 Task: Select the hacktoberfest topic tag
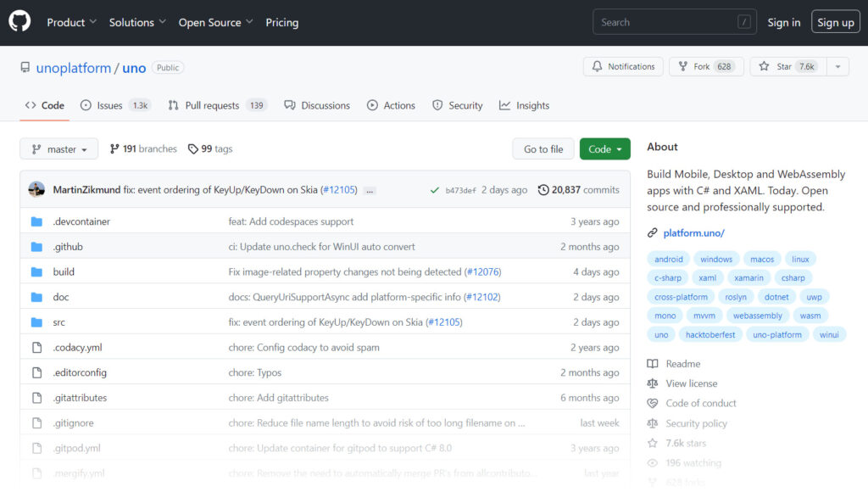[710, 335]
